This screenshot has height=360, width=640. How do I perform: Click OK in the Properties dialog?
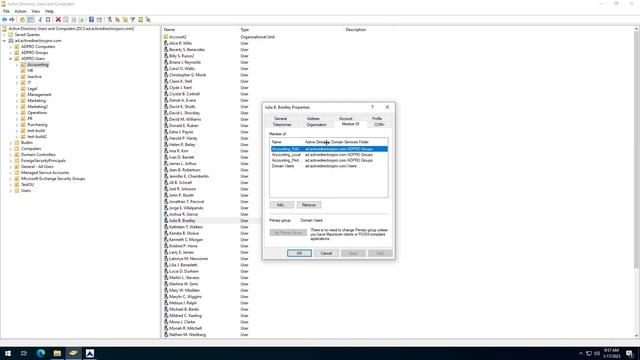coord(299,253)
